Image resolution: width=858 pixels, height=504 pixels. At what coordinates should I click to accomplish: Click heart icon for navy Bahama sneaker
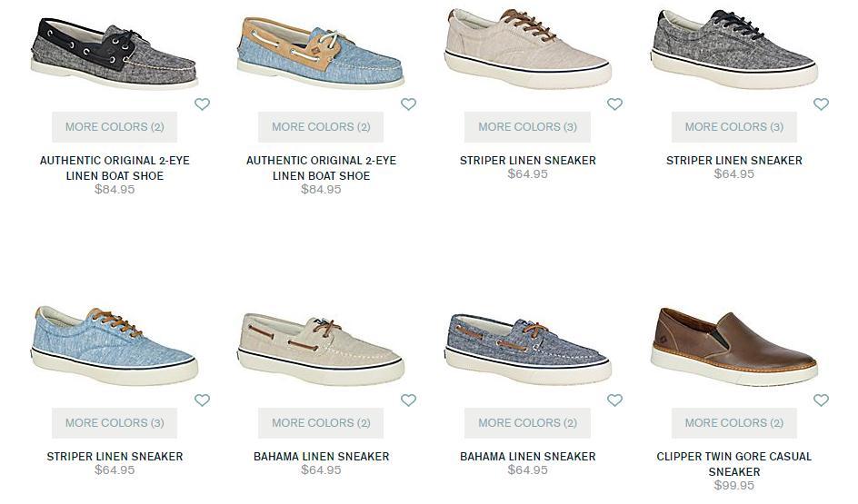(x=614, y=400)
